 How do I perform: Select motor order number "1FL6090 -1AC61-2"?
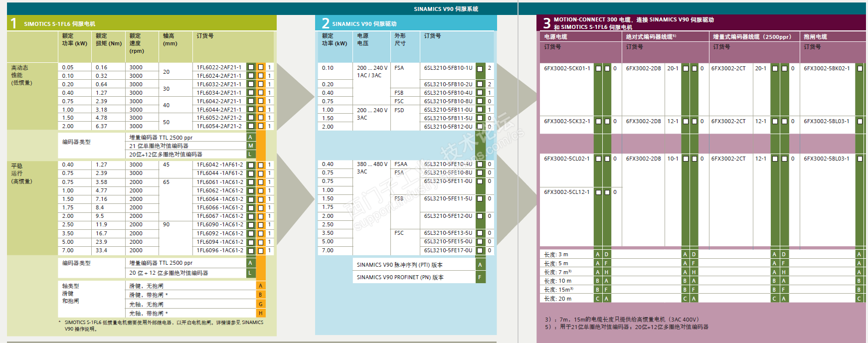220,224
